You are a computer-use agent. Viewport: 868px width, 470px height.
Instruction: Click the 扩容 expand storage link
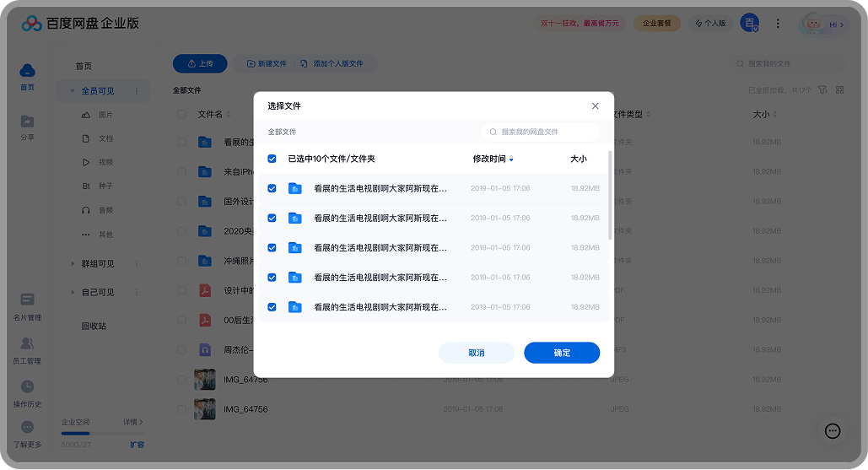(x=137, y=445)
